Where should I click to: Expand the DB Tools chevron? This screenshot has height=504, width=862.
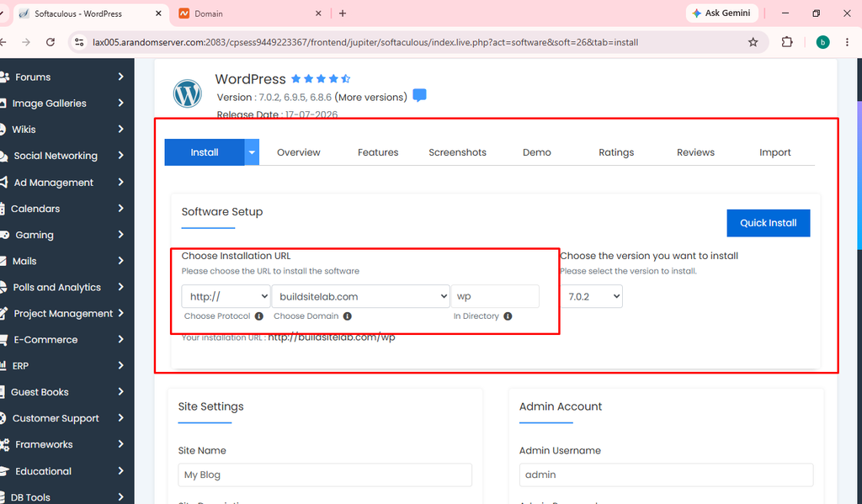120,497
